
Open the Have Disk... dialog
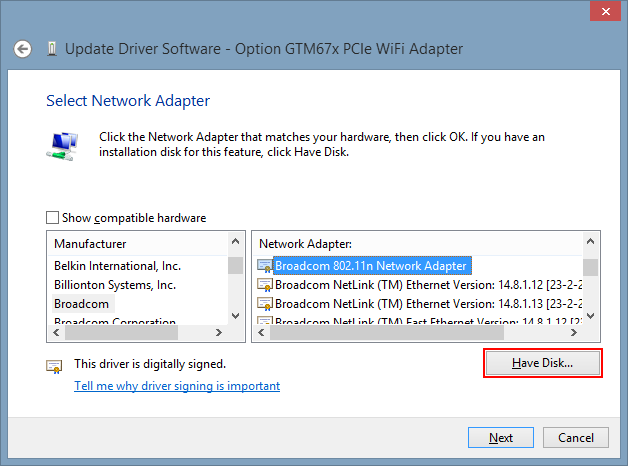[543, 363]
